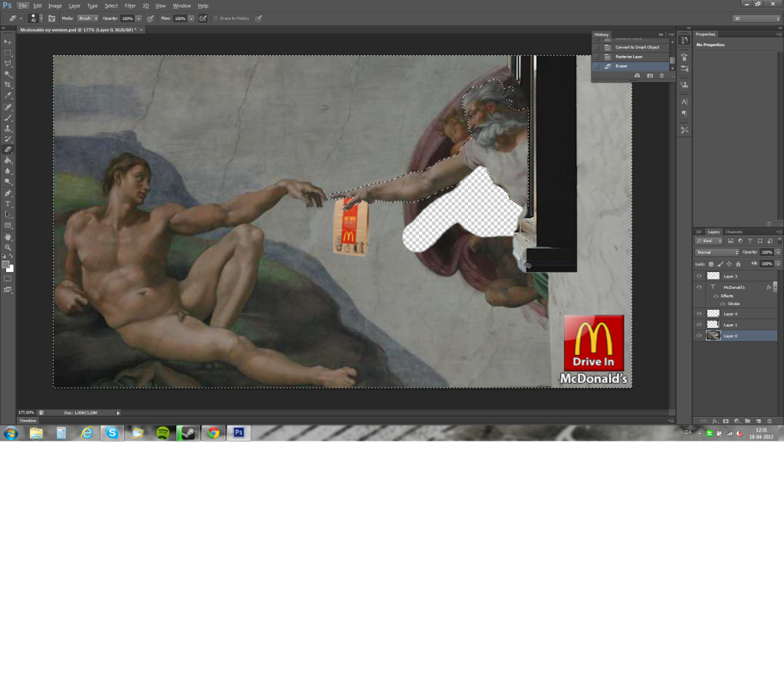This screenshot has width=784, height=696.
Task: Select the Eraser tool in toolbox
Action: (x=8, y=149)
